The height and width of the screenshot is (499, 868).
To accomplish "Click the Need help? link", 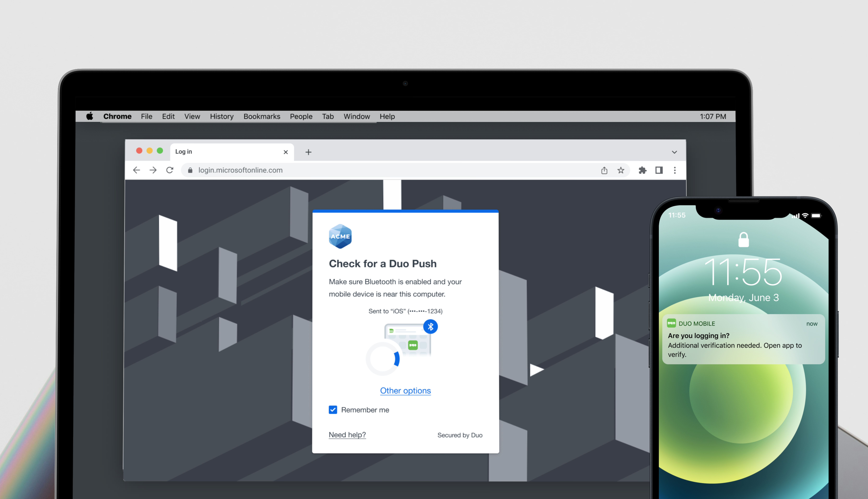I will (347, 435).
